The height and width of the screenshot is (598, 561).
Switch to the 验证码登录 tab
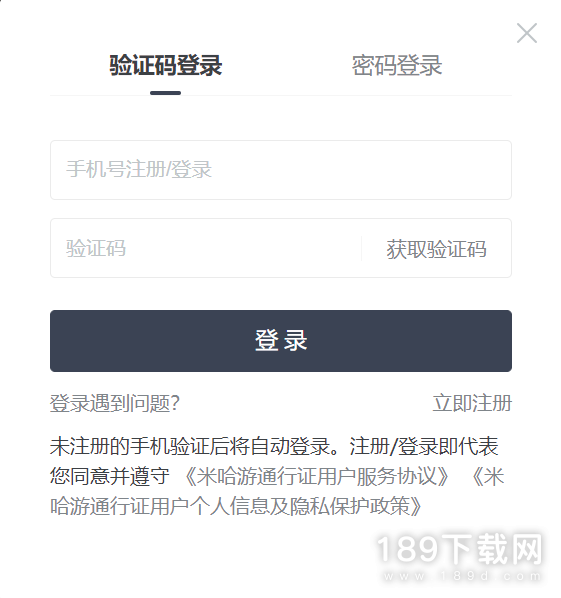click(x=166, y=66)
